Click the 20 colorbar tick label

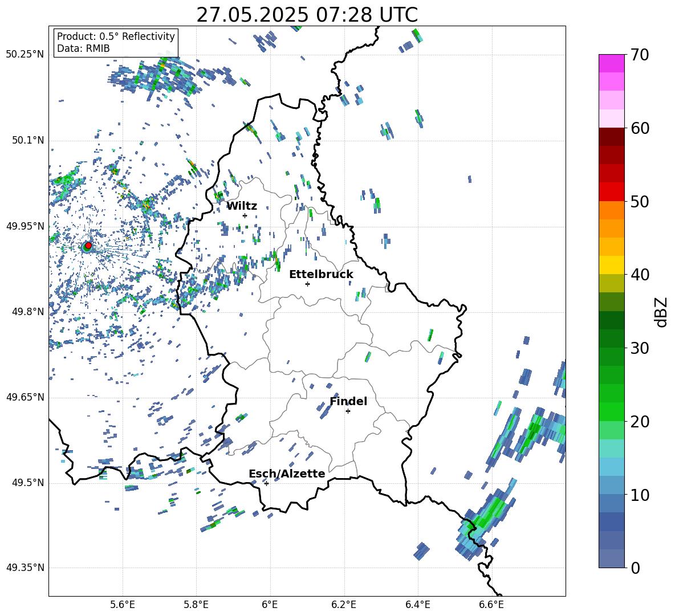[639, 422]
